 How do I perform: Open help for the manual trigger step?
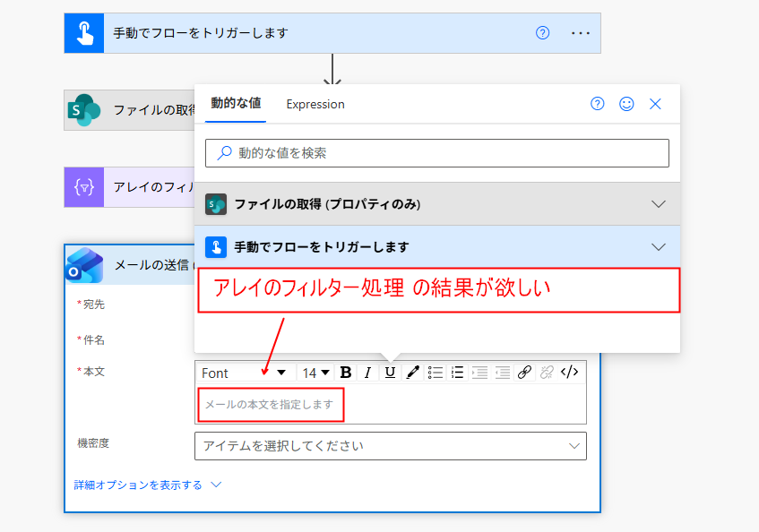[x=543, y=33]
